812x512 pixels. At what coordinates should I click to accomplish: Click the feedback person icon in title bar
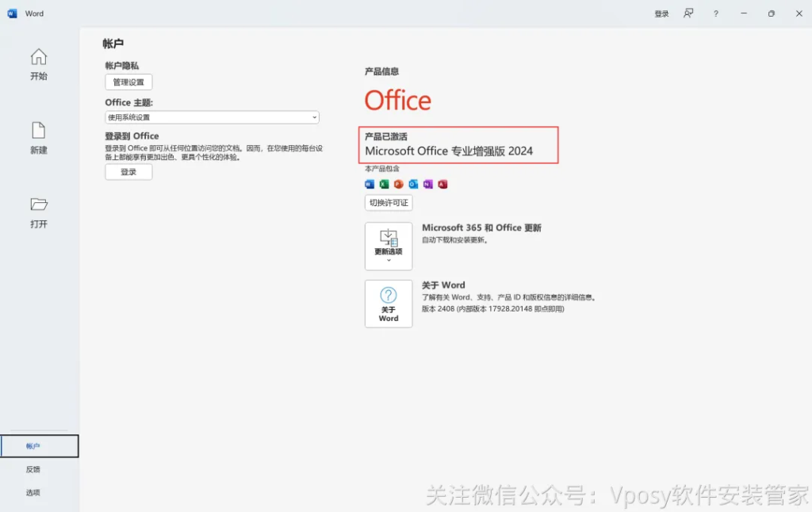[688, 13]
